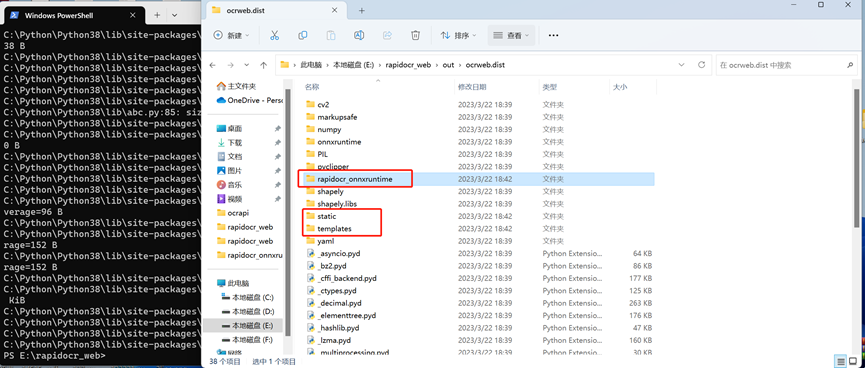Click the Share icon in Explorer toolbar
This screenshot has height=368, width=865.
pos(387,35)
